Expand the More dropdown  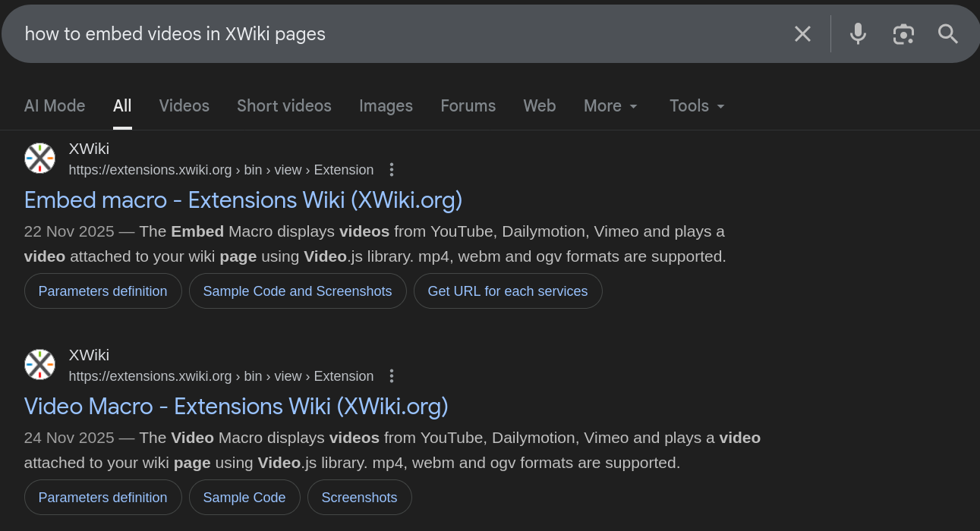tap(611, 105)
